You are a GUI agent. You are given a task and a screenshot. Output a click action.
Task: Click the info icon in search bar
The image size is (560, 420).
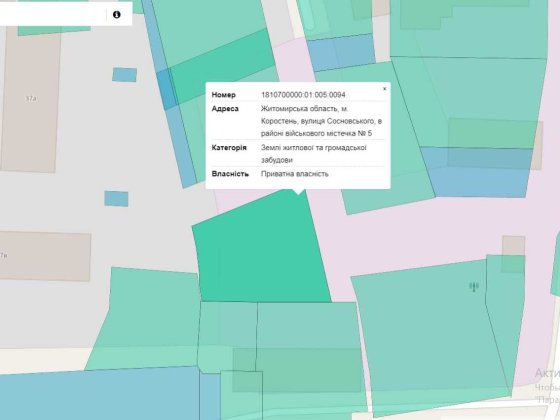(x=116, y=15)
